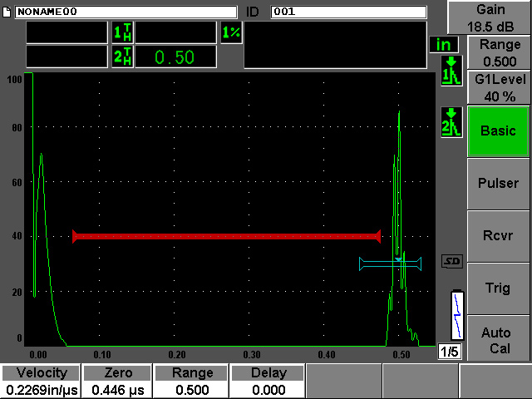
Task: Select the Trig menu
Action: click(x=498, y=288)
